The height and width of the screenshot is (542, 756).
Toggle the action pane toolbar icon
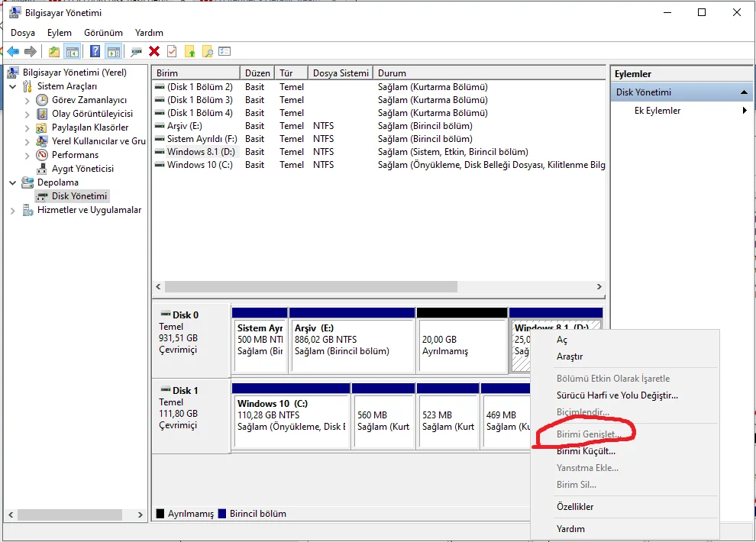click(113, 51)
